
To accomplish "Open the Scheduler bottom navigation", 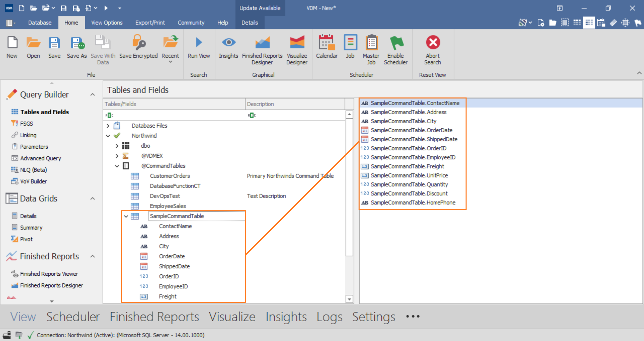I will [73, 317].
